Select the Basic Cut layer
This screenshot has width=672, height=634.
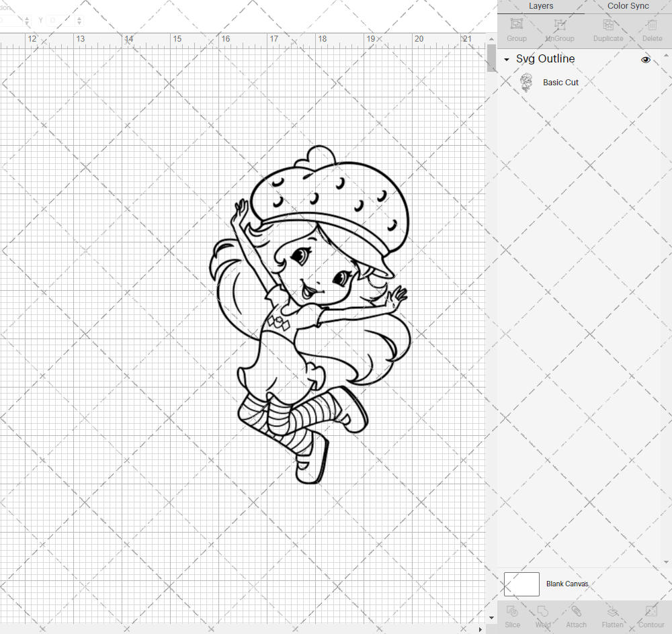[x=560, y=82]
